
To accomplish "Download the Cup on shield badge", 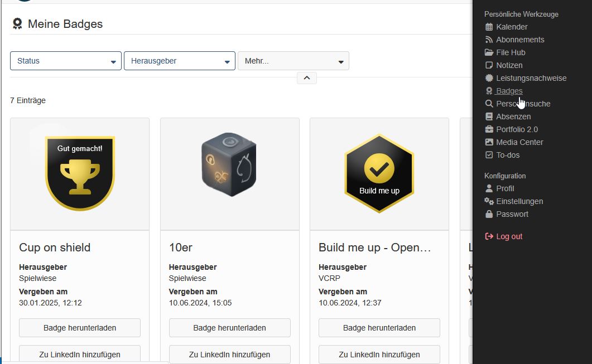I will pyautogui.click(x=79, y=328).
